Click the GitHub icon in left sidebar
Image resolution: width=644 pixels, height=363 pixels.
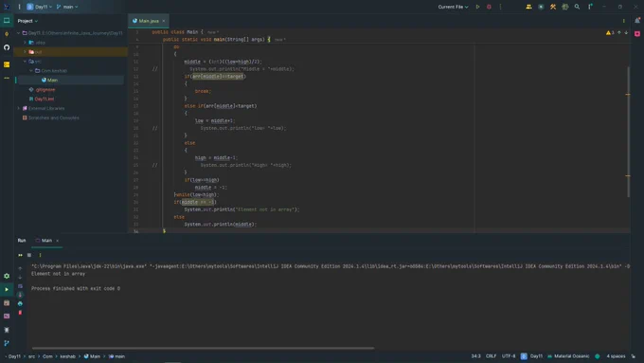tap(7, 47)
